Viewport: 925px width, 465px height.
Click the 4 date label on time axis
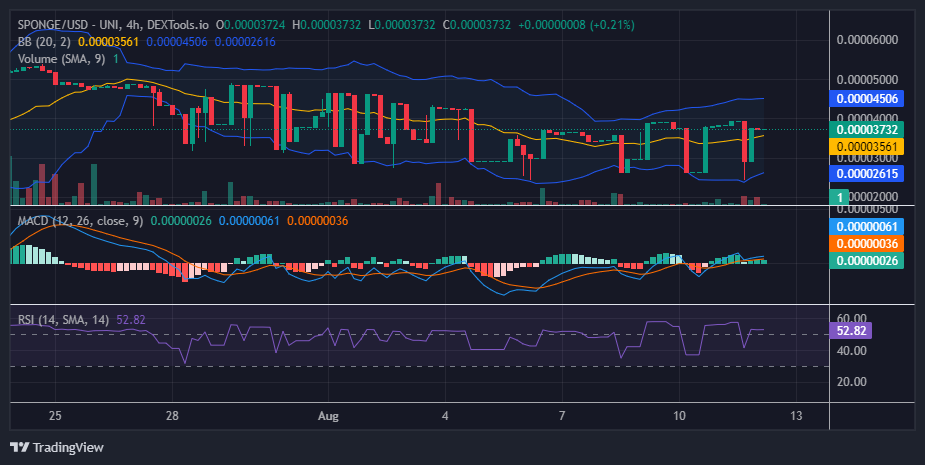click(x=445, y=415)
